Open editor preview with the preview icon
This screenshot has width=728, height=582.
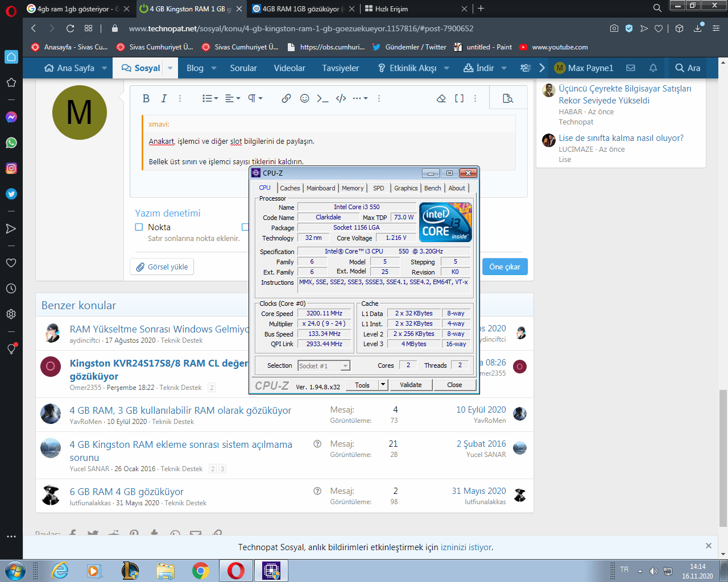pos(507,98)
